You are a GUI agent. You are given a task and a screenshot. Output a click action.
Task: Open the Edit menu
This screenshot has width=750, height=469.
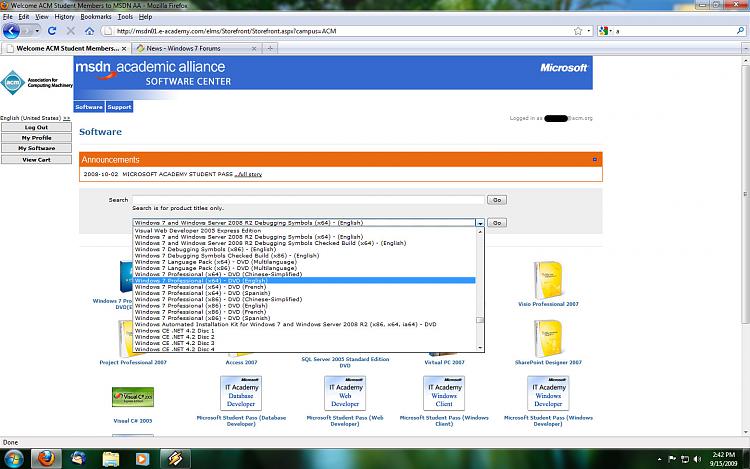coord(24,17)
